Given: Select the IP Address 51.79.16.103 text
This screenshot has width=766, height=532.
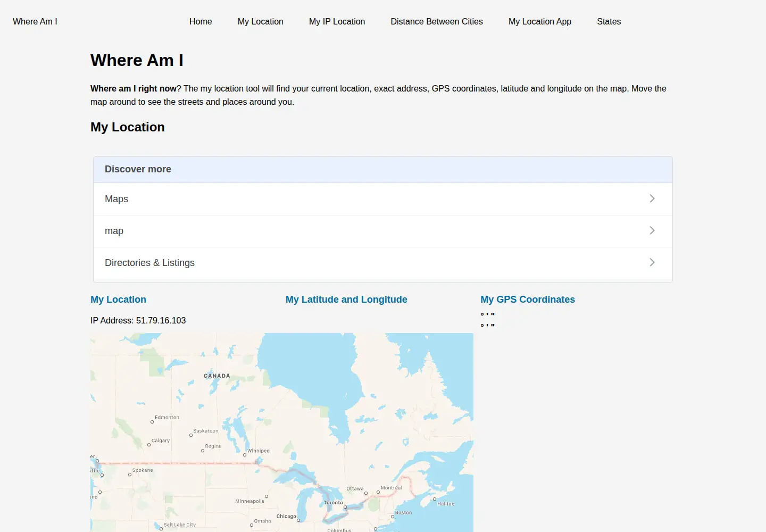Looking at the screenshot, I should click(x=138, y=320).
